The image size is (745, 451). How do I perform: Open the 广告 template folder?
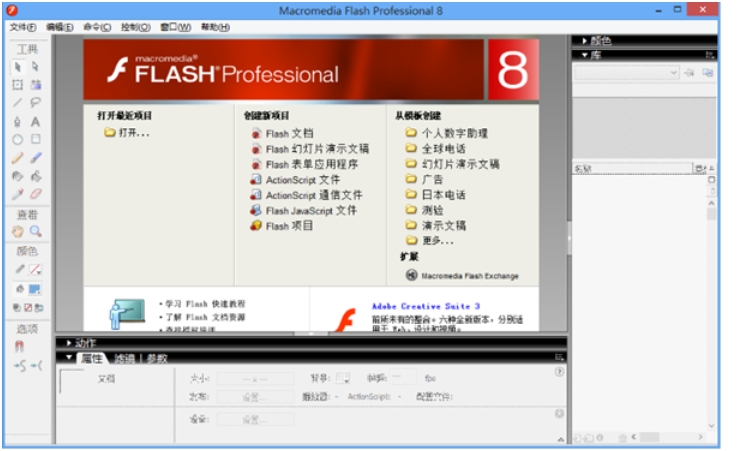point(424,179)
